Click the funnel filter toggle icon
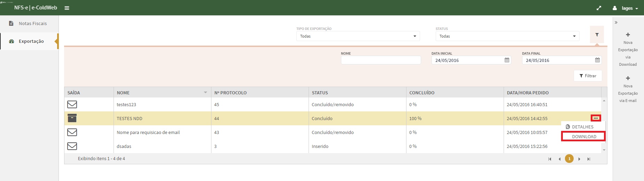 (597, 35)
